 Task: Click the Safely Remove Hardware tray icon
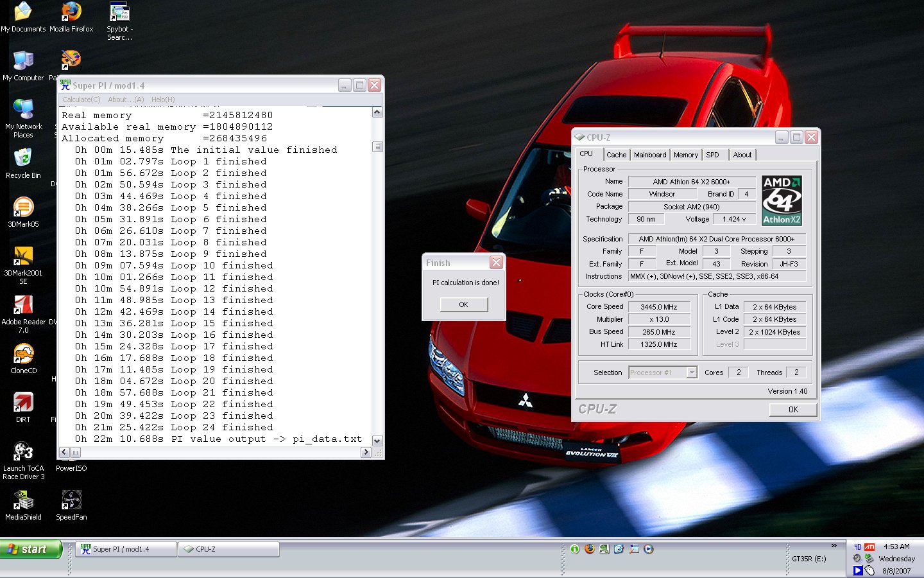pyautogui.click(x=869, y=559)
